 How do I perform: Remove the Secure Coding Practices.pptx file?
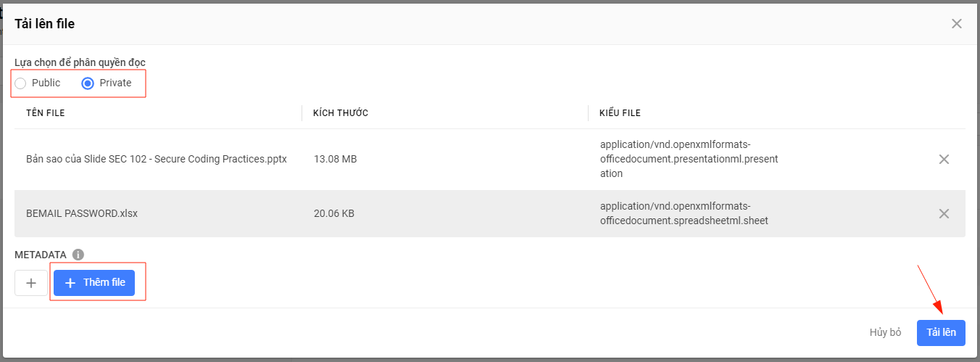[944, 160]
